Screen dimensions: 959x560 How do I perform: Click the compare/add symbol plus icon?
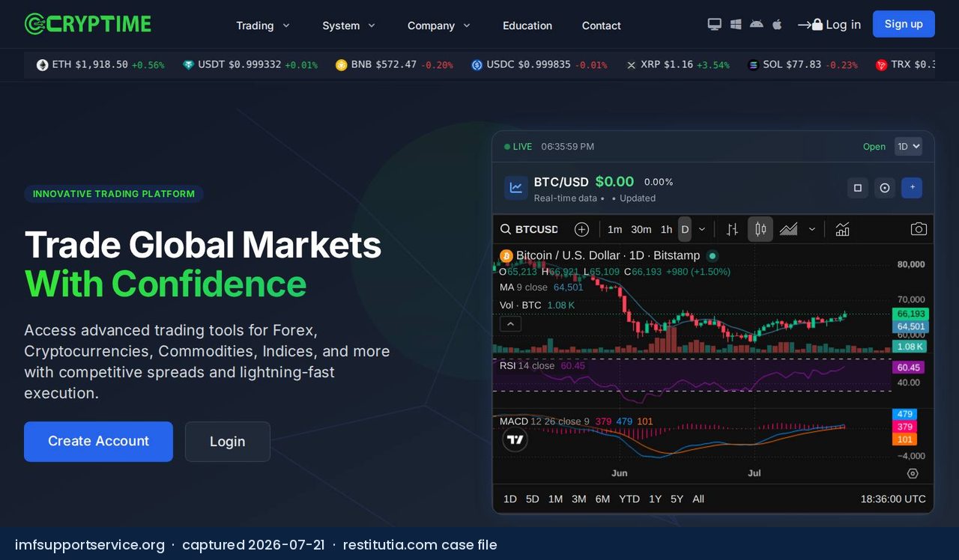point(581,229)
